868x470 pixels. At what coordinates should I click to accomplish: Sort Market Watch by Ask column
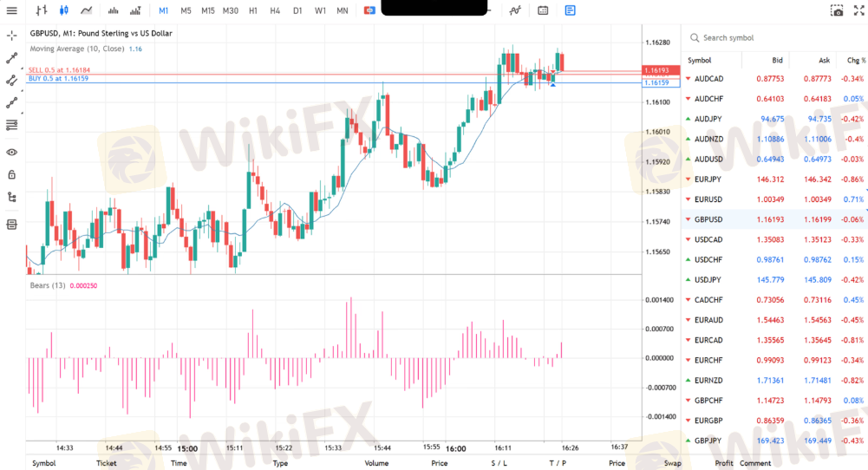click(825, 61)
